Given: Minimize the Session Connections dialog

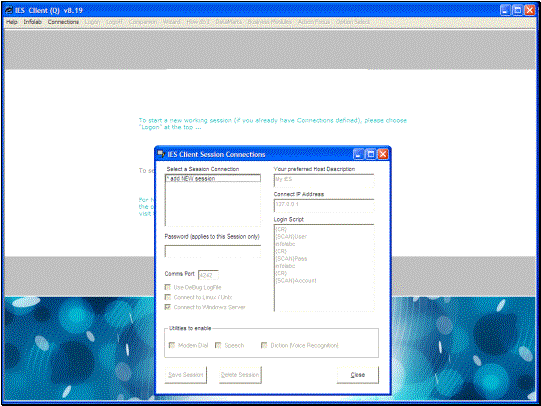Looking at the screenshot, I should pos(358,154).
